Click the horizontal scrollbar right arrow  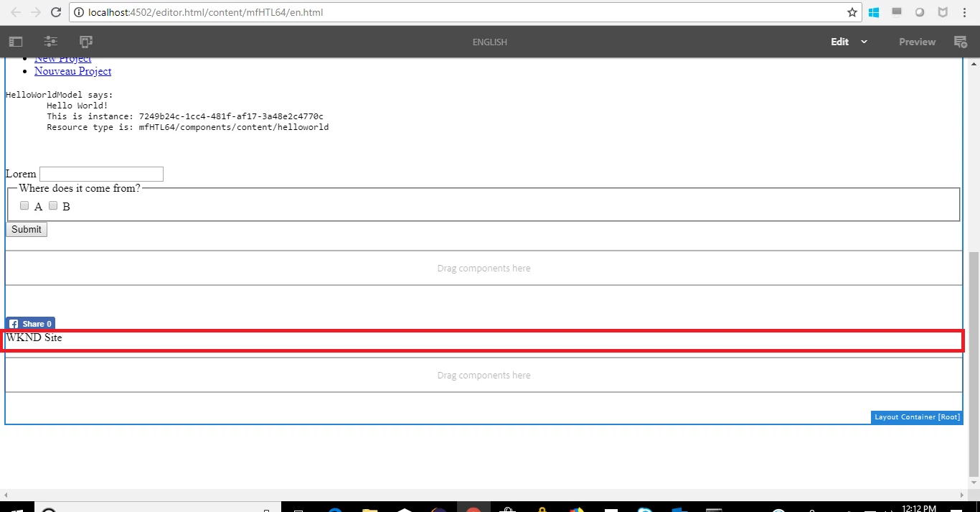[x=963, y=495]
